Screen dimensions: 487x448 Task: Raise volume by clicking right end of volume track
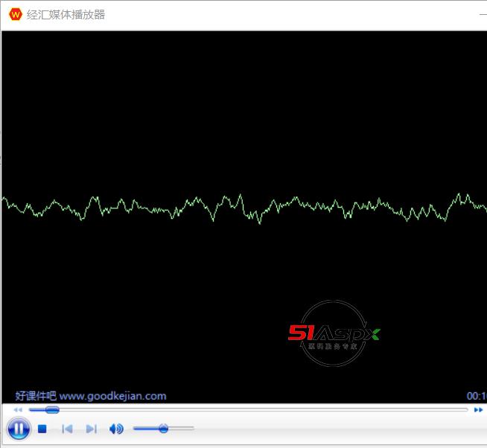(x=191, y=428)
